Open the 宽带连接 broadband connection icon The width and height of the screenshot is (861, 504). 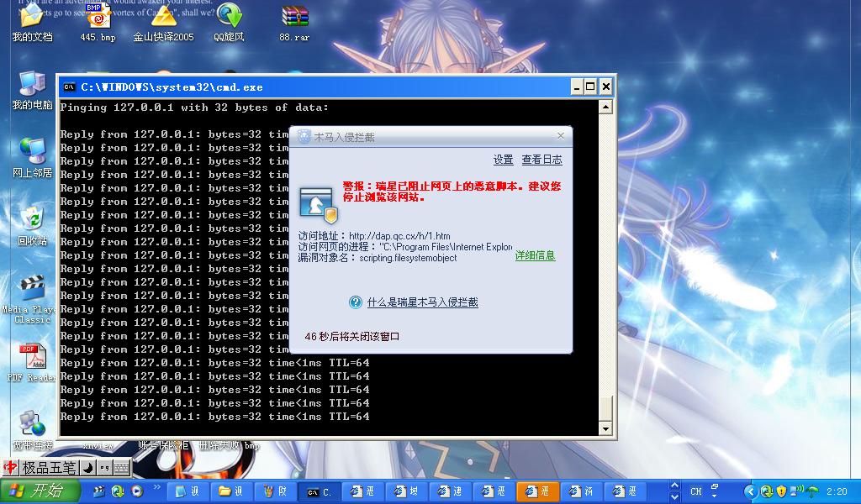tap(32, 431)
